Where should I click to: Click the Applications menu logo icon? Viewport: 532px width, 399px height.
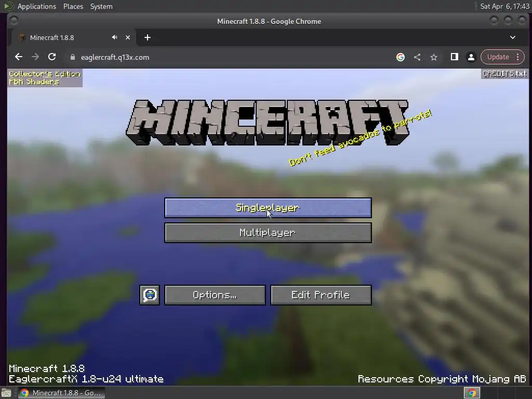(x=8, y=6)
